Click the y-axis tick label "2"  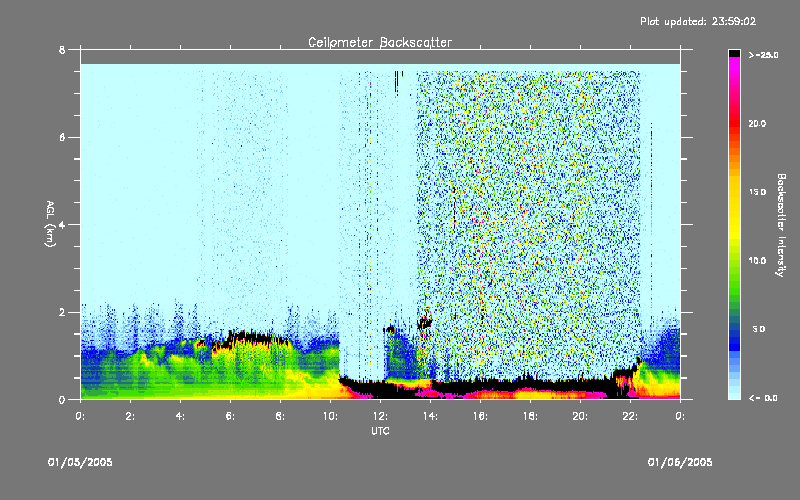(x=62, y=312)
